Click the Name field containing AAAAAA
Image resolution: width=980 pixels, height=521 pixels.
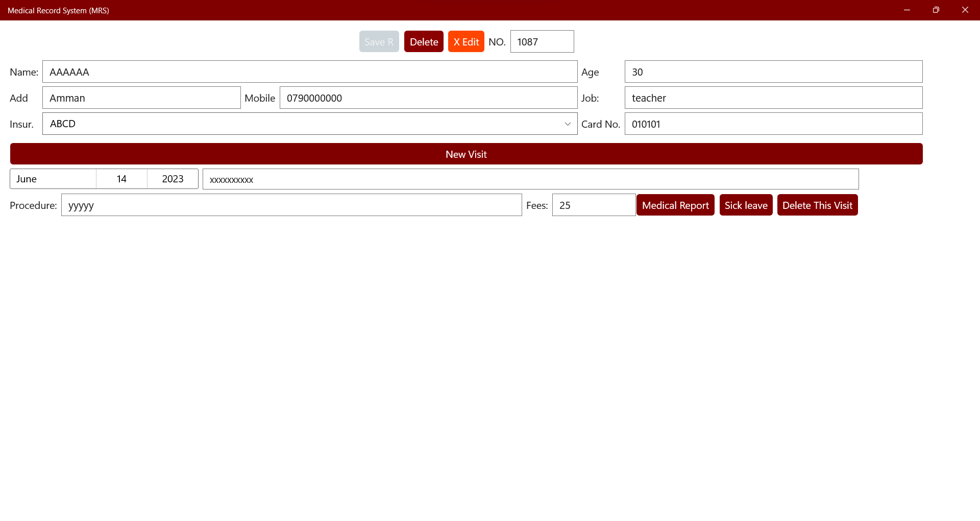[x=310, y=72]
